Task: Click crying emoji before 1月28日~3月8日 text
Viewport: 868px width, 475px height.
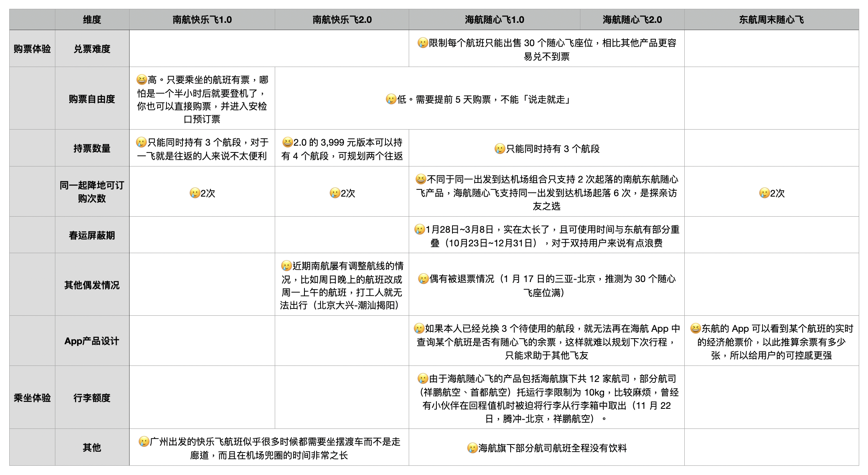Action: (419, 229)
